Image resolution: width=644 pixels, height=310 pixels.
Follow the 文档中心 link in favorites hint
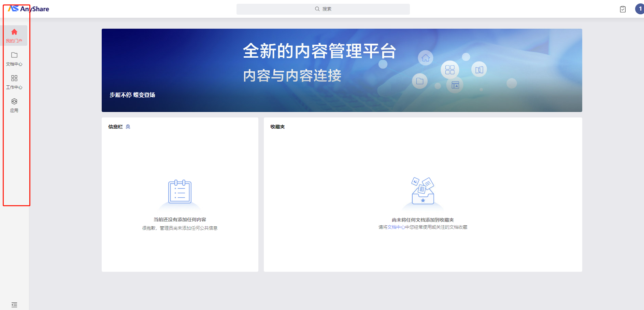pyautogui.click(x=396, y=227)
